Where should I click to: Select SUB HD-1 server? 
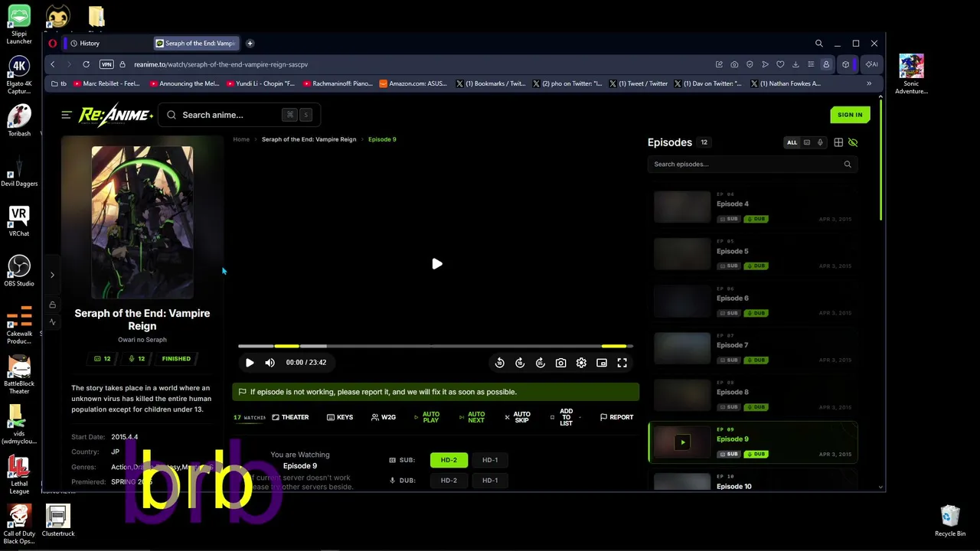pos(490,460)
